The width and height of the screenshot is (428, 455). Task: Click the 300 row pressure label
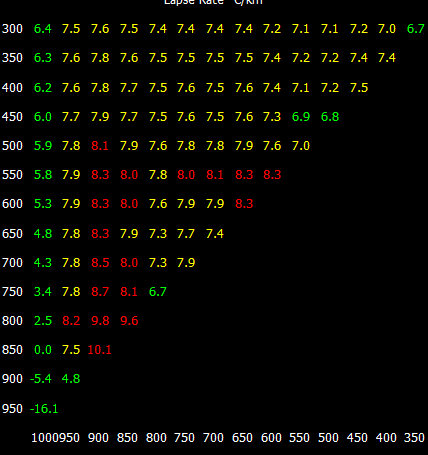coord(12,29)
